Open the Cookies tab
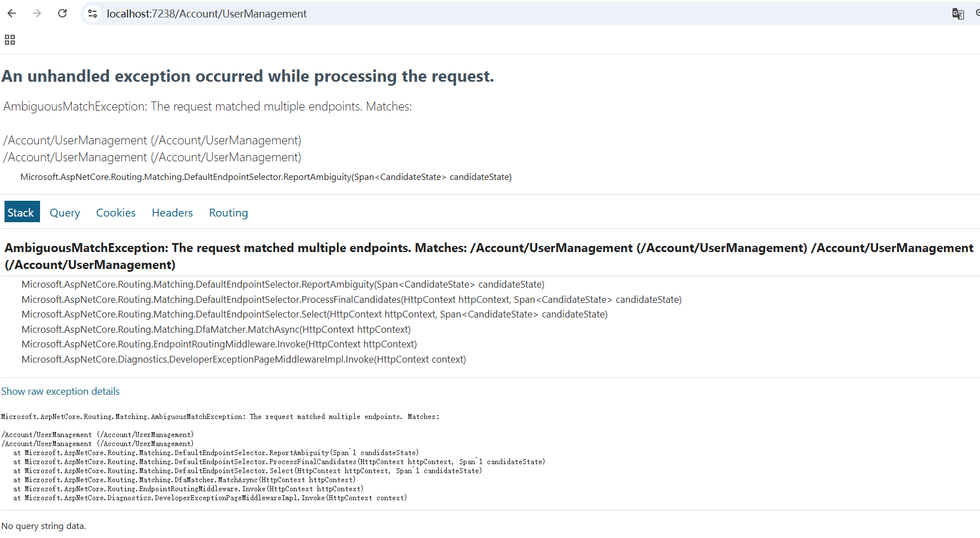980x538 pixels. click(116, 213)
